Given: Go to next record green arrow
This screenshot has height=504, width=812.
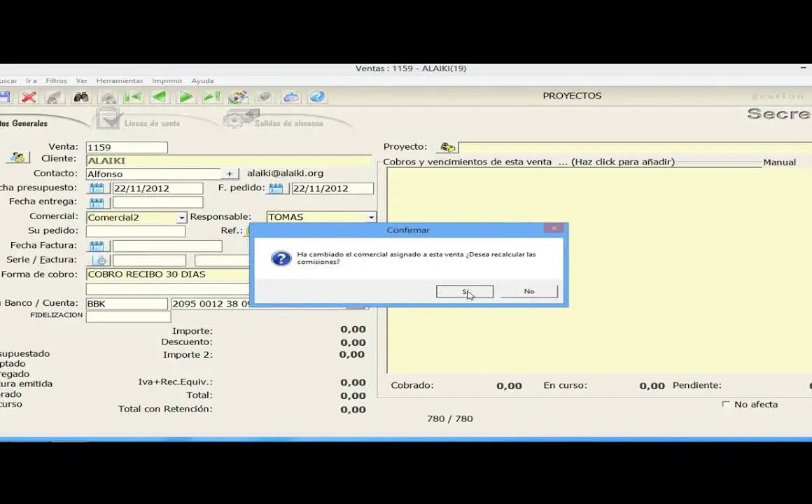Looking at the screenshot, I should coord(185,97).
